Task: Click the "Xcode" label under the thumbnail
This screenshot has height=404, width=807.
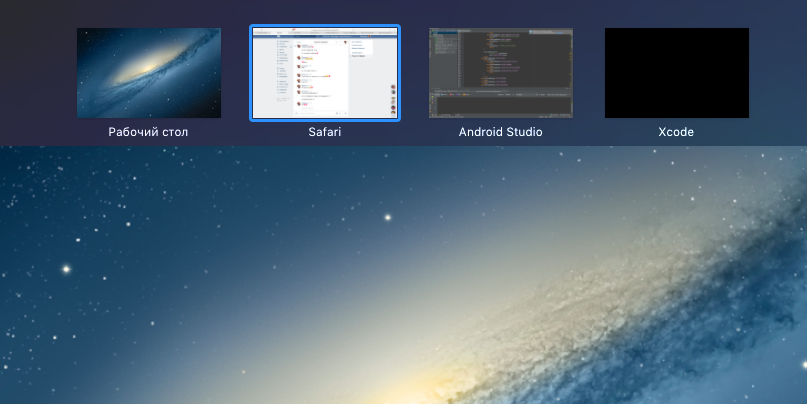Action: coord(676,132)
